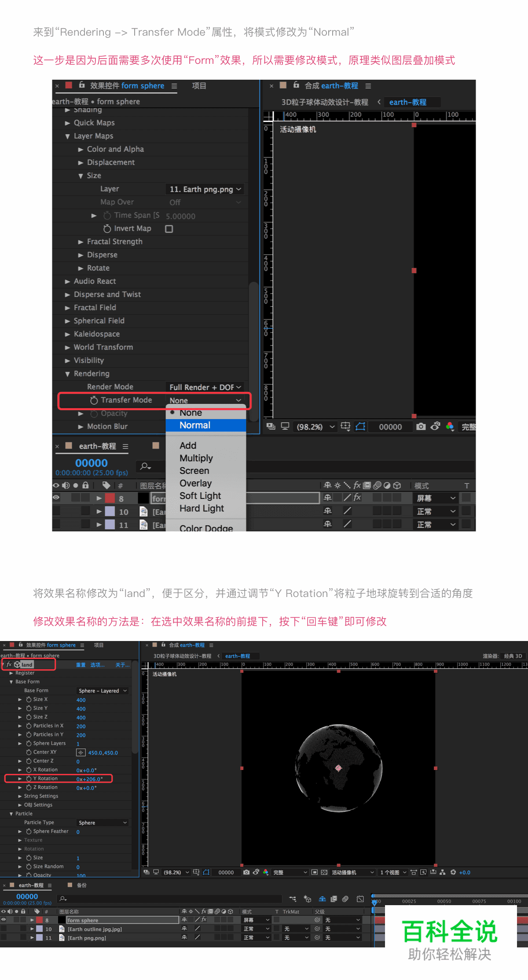Click layer 11 label color swatch in upper timeline
Screen dimensions: 528x980
(110, 525)
